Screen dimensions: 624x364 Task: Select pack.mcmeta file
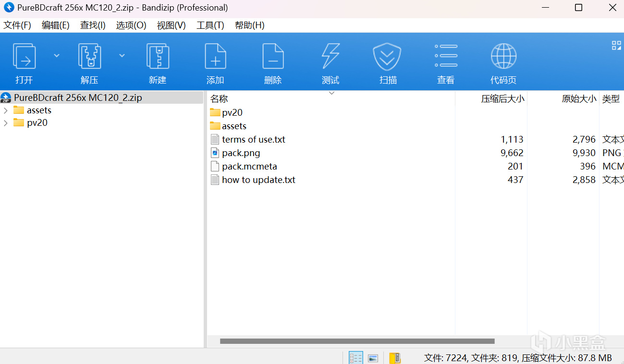click(249, 167)
